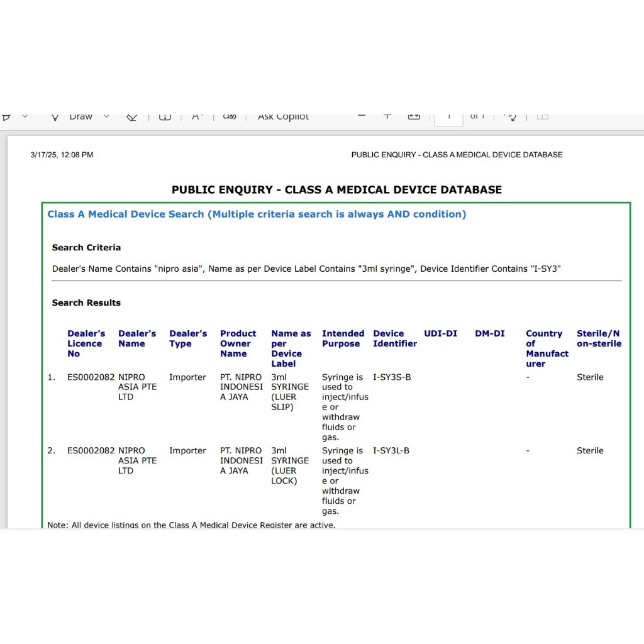Click the Fit to width icon
Viewport: 644px width, 644px height.
pyautogui.click(x=414, y=117)
